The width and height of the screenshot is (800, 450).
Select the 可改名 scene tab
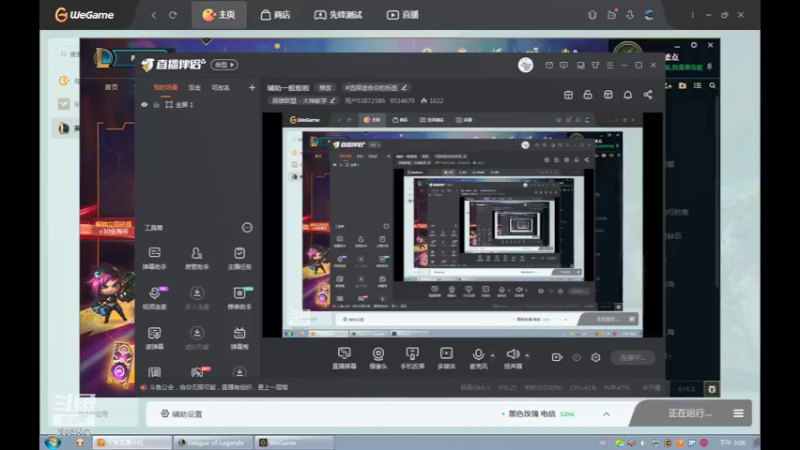click(220, 88)
